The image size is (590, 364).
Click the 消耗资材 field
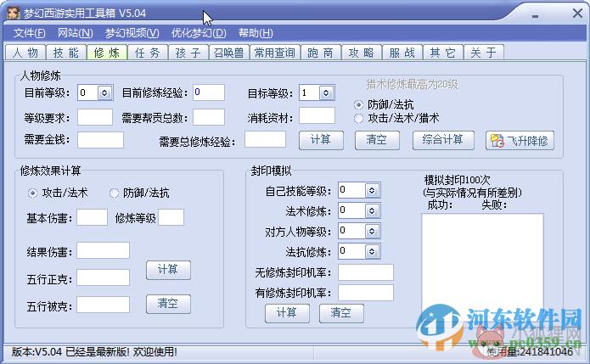317,115
